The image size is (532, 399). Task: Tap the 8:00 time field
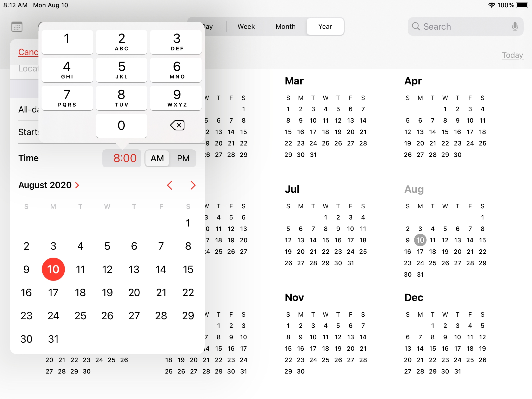click(x=122, y=158)
